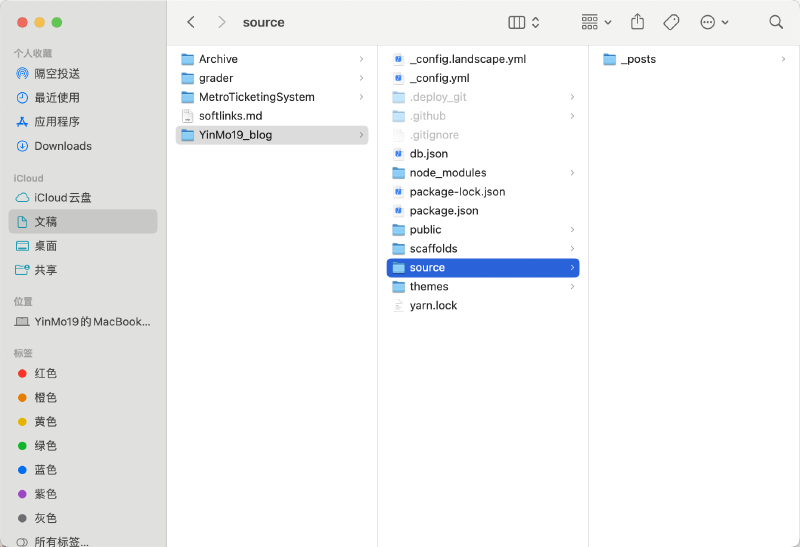Click the forward navigation arrow
This screenshot has height=547, width=800.
(221, 22)
